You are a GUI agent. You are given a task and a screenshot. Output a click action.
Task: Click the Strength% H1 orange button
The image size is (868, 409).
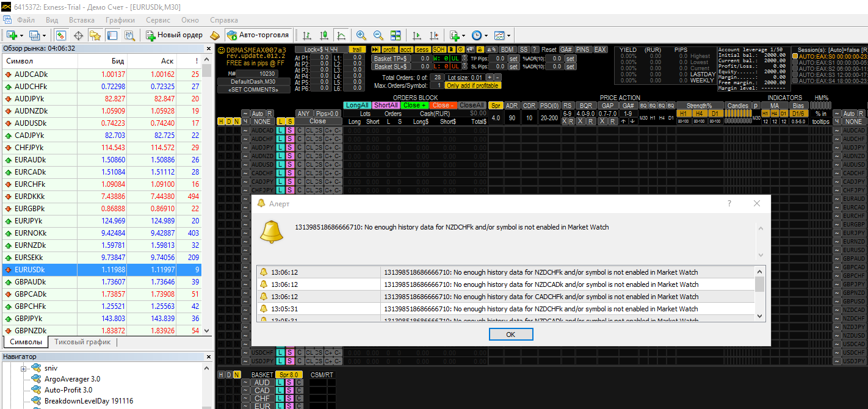tap(685, 113)
